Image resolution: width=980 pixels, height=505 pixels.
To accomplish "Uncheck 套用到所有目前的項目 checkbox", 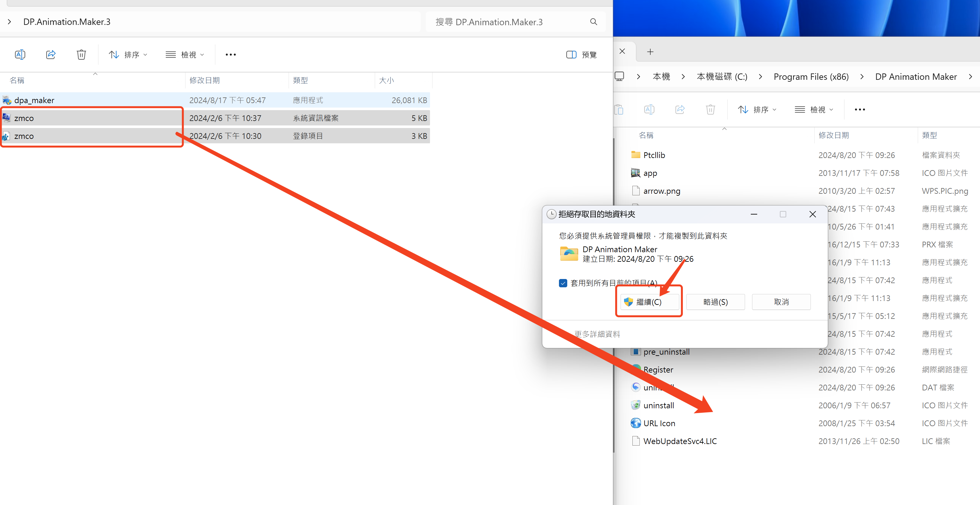I will tap(563, 283).
